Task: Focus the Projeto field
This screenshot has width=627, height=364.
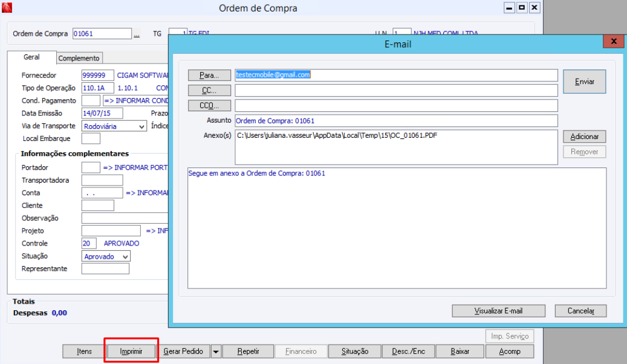Action: coord(111,231)
